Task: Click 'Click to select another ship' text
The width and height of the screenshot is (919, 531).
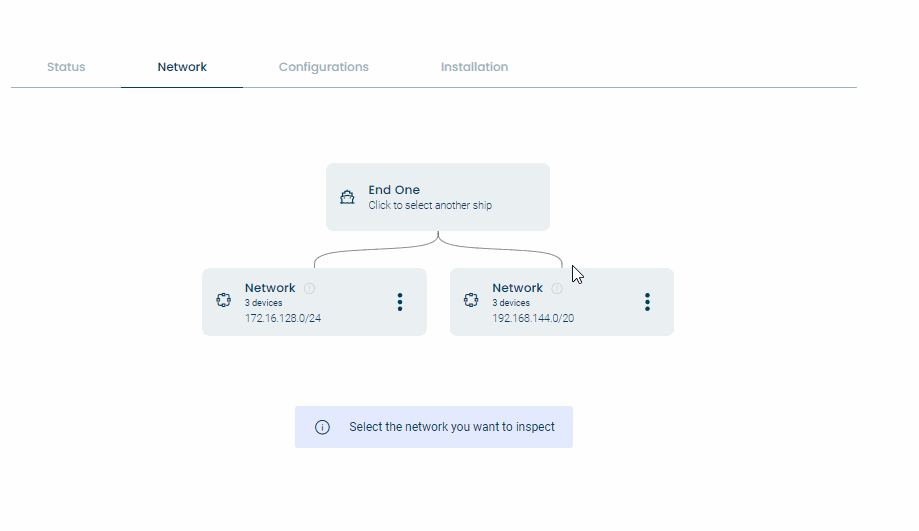Action: click(x=430, y=205)
